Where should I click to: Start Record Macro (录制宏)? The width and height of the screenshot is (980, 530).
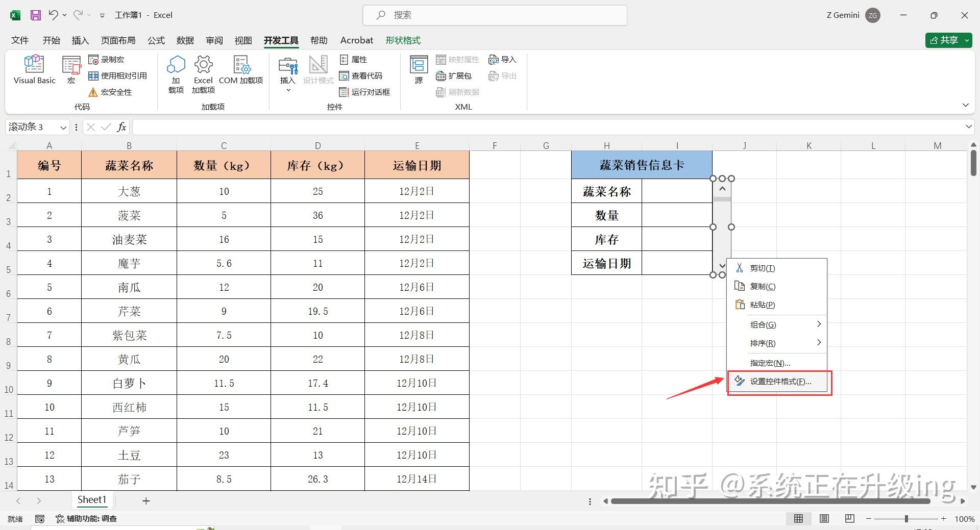tap(106, 60)
